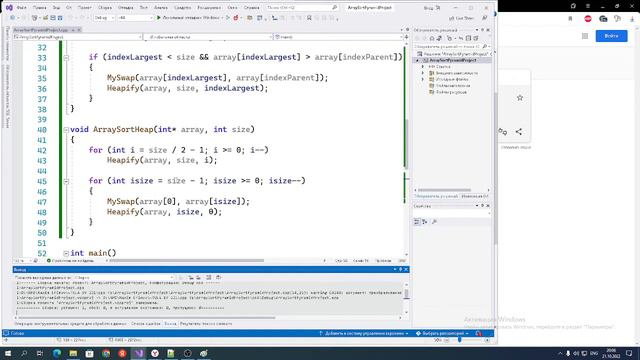
Task: Open the output source dropdown
Action: pos(124,278)
